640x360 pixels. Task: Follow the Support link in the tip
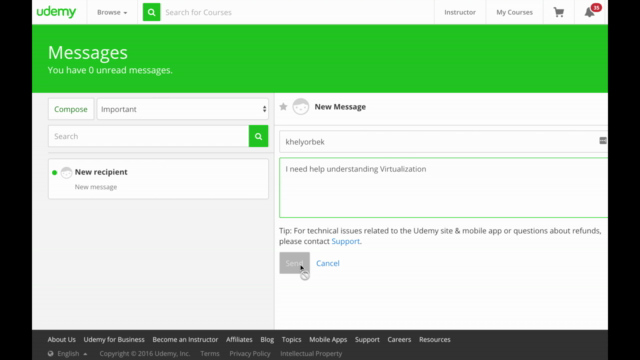coord(345,241)
